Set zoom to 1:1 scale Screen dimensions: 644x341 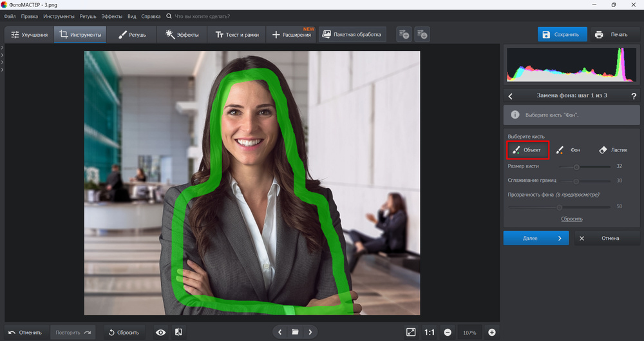click(x=430, y=332)
